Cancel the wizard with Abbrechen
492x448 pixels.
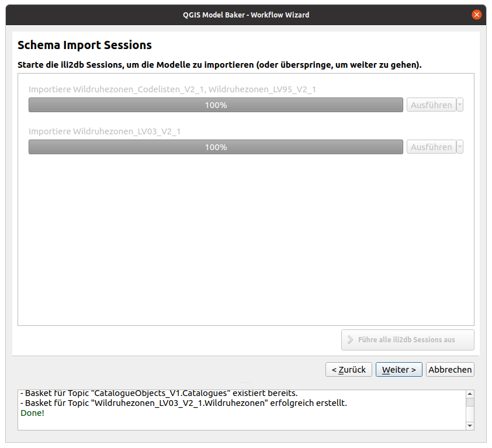(x=450, y=370)
